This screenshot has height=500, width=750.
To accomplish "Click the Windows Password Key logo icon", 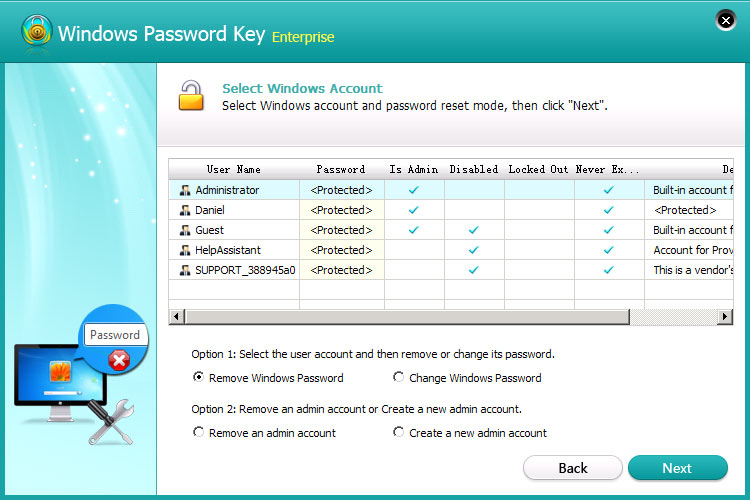I will tap(36, 31).
